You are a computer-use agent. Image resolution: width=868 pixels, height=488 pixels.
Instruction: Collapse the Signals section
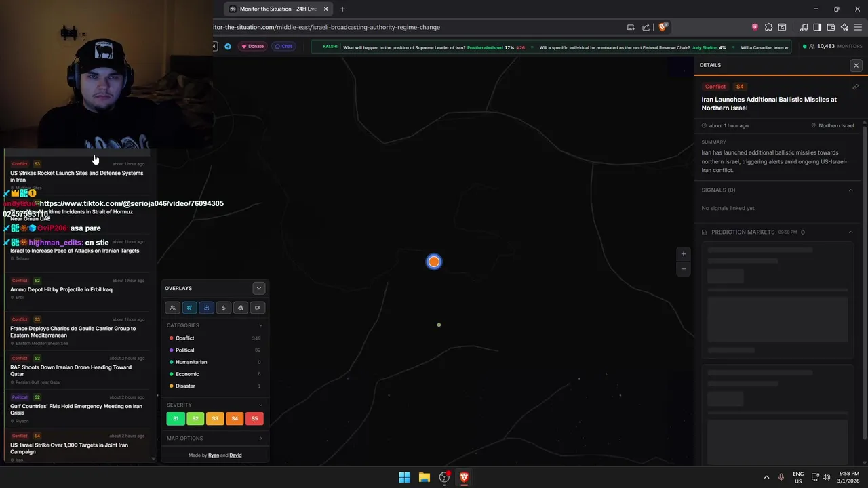point(850,190)
